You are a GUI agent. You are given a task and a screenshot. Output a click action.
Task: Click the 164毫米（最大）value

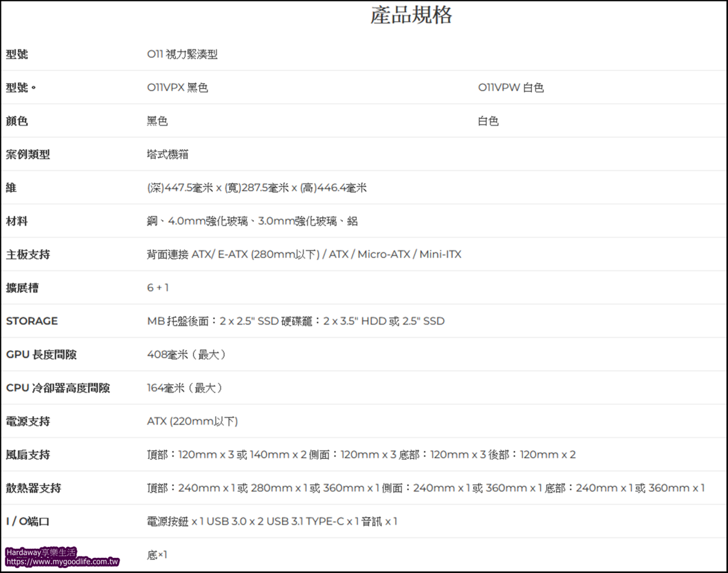[x=186, y=388]
